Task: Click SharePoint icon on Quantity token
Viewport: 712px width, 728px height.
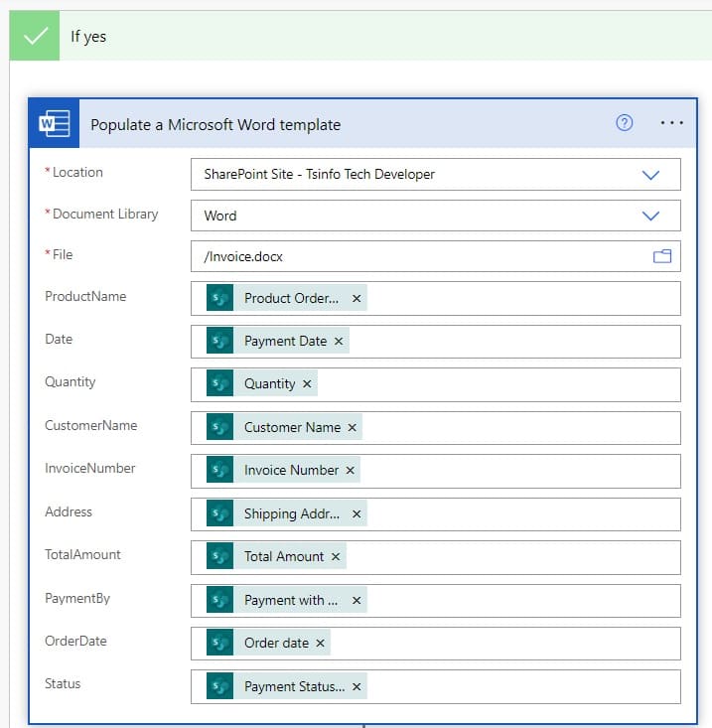Action: click(x=220, y=383)
